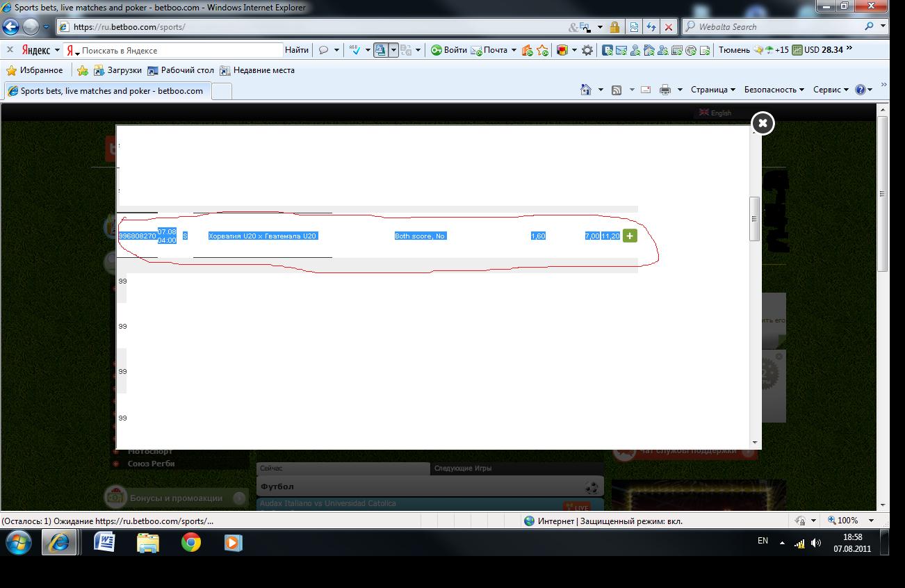Image resolution: width=905 pixels, height=588 pixels.
Task: Open recent pages dropdown next to forward
Action: [47, 27]
